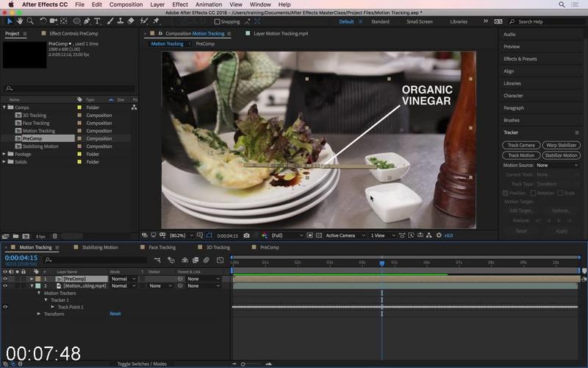Screen dimensions: 588x368
Task: Open the resolution Full dropdown
Action: [287, 236]
